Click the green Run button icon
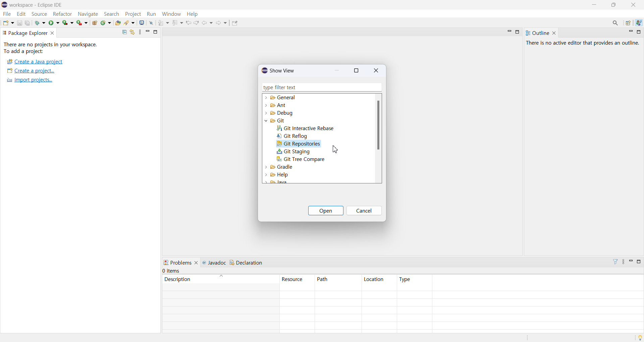The image size is (644, 342). (x=52, y=23)
